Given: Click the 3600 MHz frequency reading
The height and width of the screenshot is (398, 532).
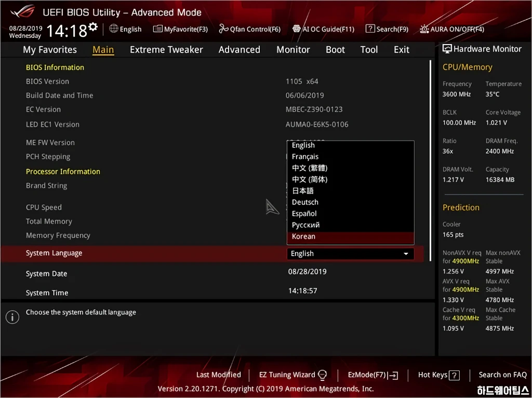Looking at the screenshot, I should point(457,94).
